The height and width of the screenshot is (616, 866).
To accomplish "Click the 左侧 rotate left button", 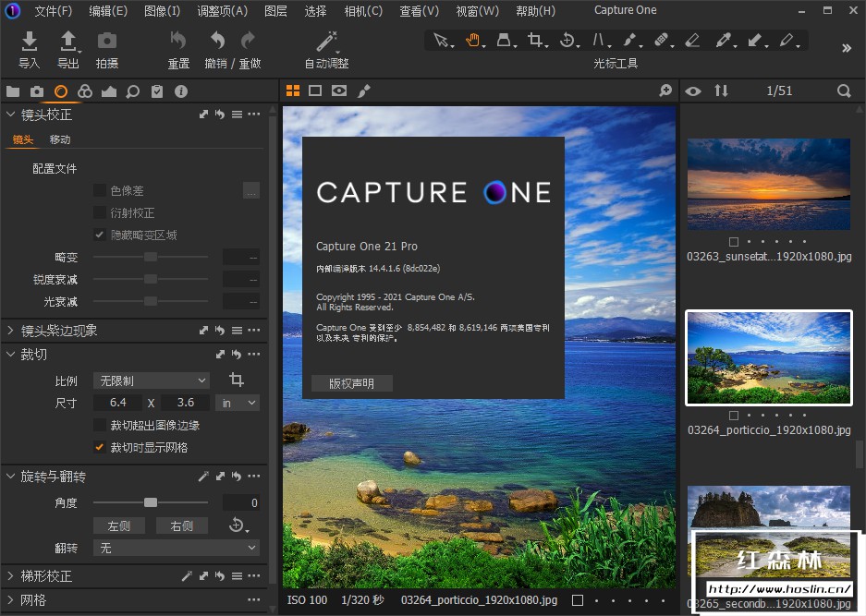I will 119,525.
